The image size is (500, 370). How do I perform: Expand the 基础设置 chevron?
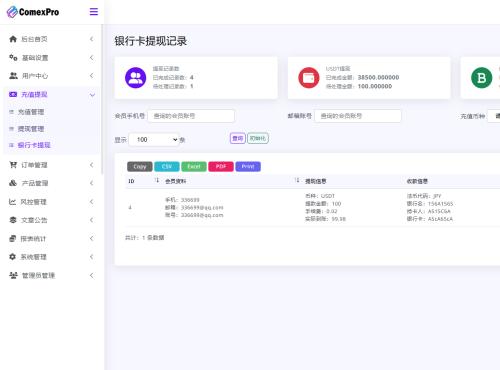point(92,58)
